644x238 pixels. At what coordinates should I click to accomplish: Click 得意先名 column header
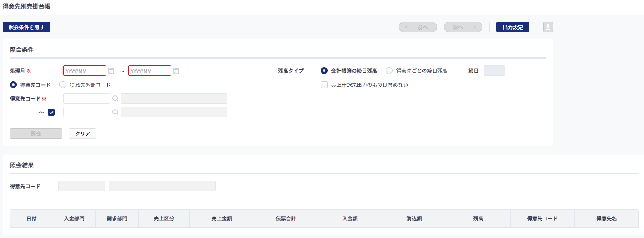coord(606,219)
